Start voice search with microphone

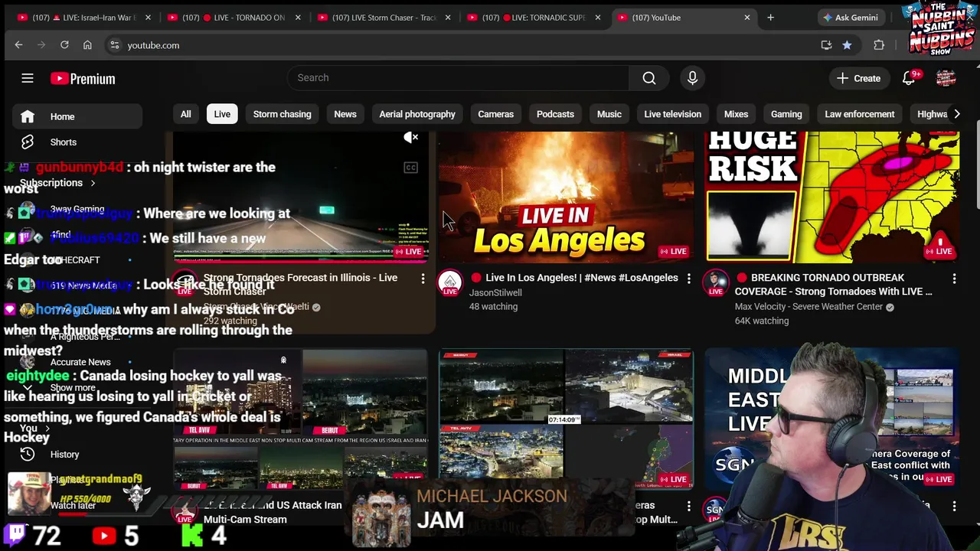coord(692,78)
